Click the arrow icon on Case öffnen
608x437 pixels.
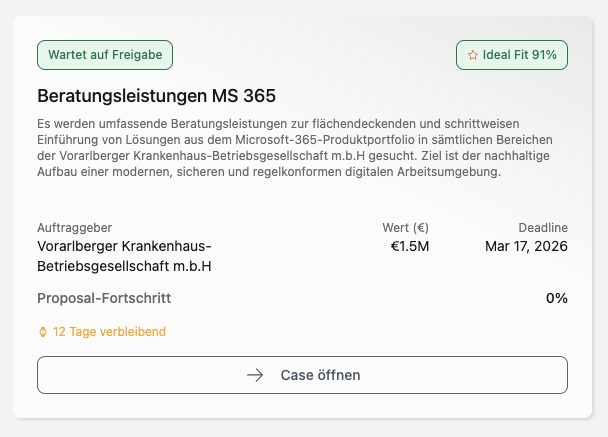[255, 375]
